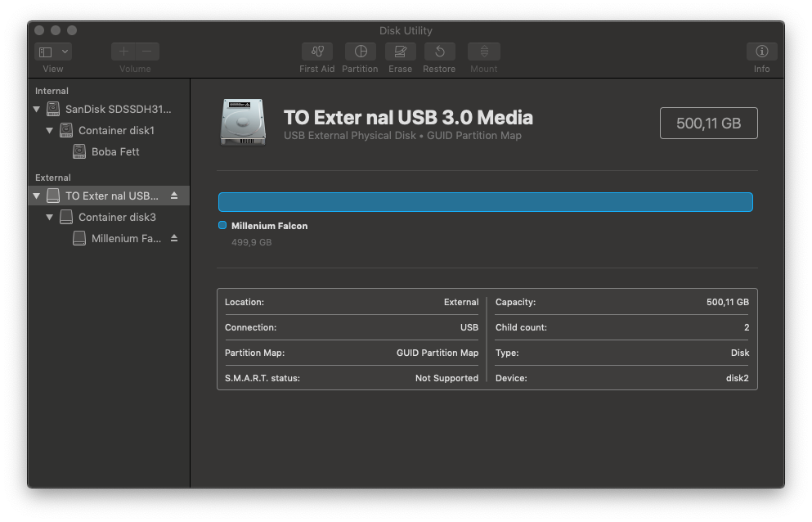Select Container disk1 in the sidebar
This screenshot has height=522, width=812.
[109, 130]
